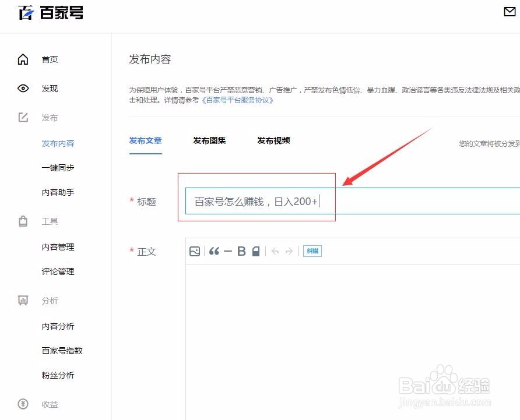Click the eye discover icon
520x420 pixels.
tap(23, 88)
